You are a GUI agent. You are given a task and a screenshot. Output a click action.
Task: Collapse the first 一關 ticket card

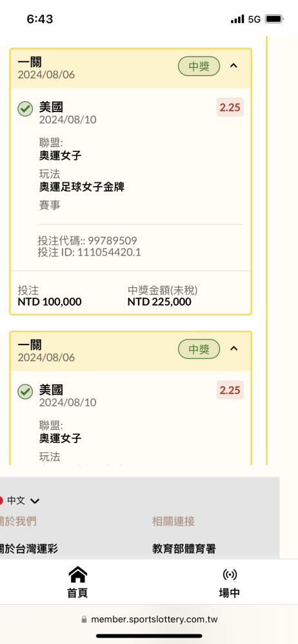coord(233,66)
